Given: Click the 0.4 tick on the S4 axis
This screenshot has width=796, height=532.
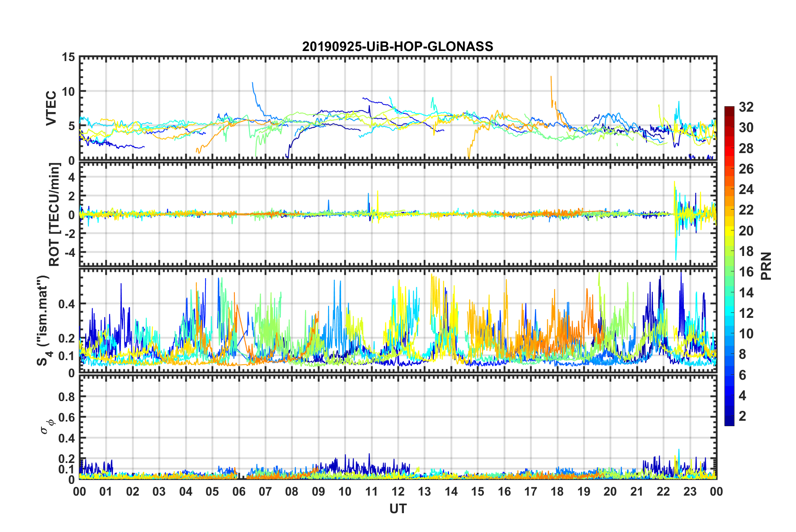Looking at the screenshot, I should (66, 304).
